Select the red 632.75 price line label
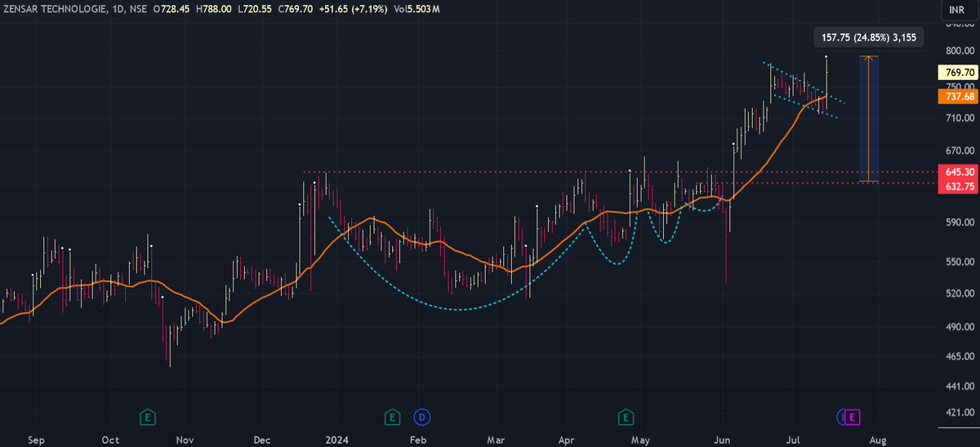 pyautogui.click(x=958, y=187)
